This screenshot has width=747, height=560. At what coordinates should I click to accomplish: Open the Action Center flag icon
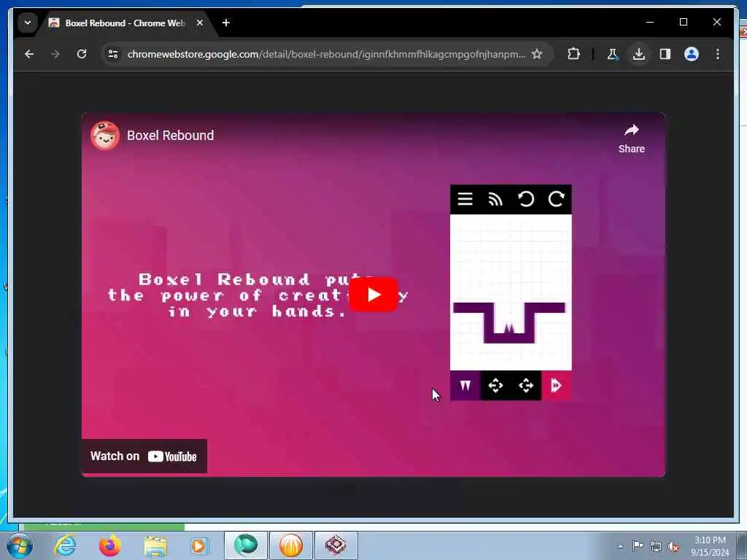pos(638,545)
